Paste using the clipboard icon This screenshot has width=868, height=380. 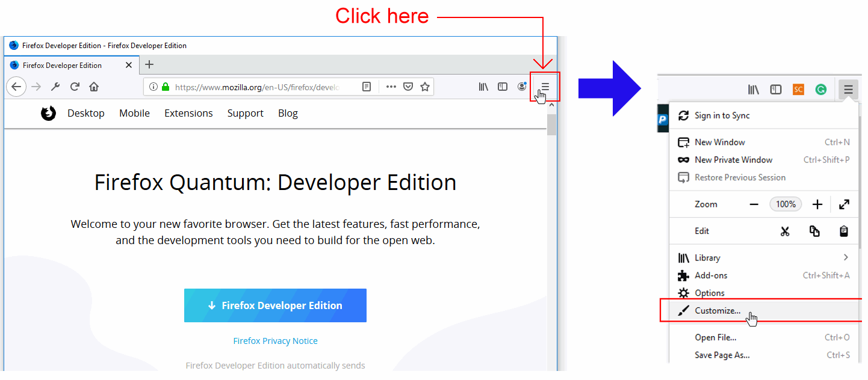(844, 231)
